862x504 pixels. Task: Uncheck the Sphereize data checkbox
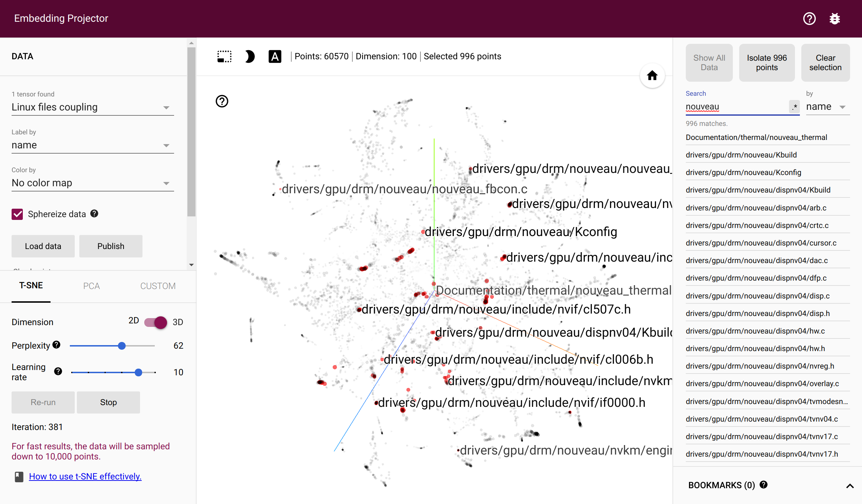pyautogui.click(x=17, y=214)
